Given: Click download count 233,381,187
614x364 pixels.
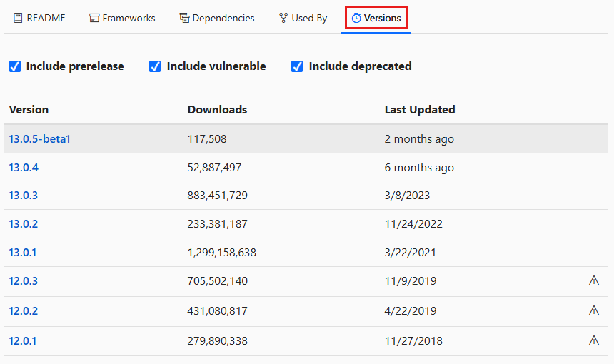Looking at the screenshot, I should click(x=218, y=224).
